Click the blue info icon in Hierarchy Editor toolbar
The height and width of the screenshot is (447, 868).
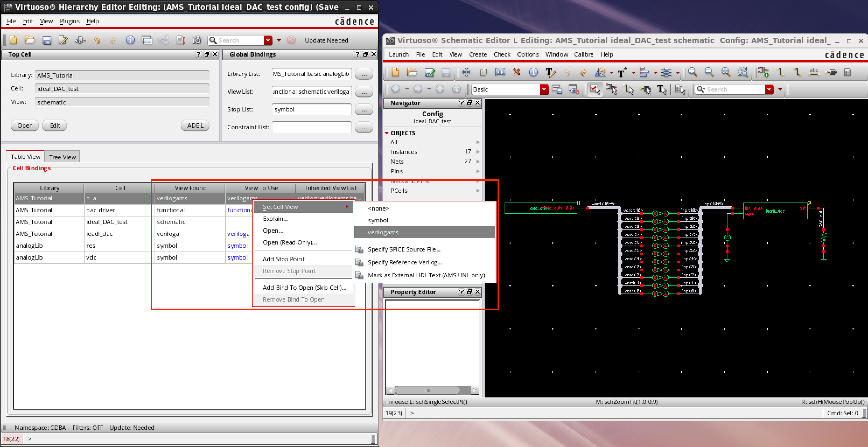(130, 40)
